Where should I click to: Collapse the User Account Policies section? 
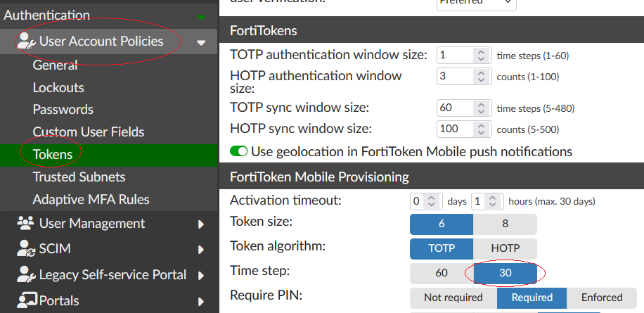tap(201, 43)
